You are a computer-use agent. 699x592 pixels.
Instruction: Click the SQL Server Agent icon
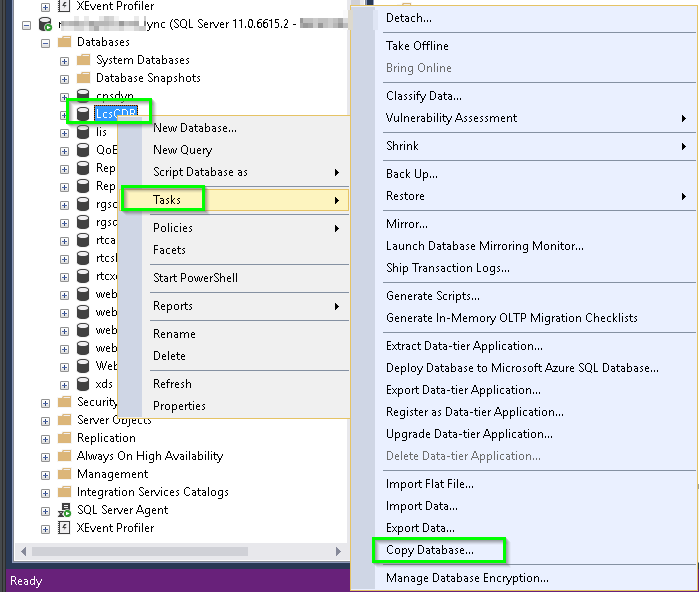[65, 510]
